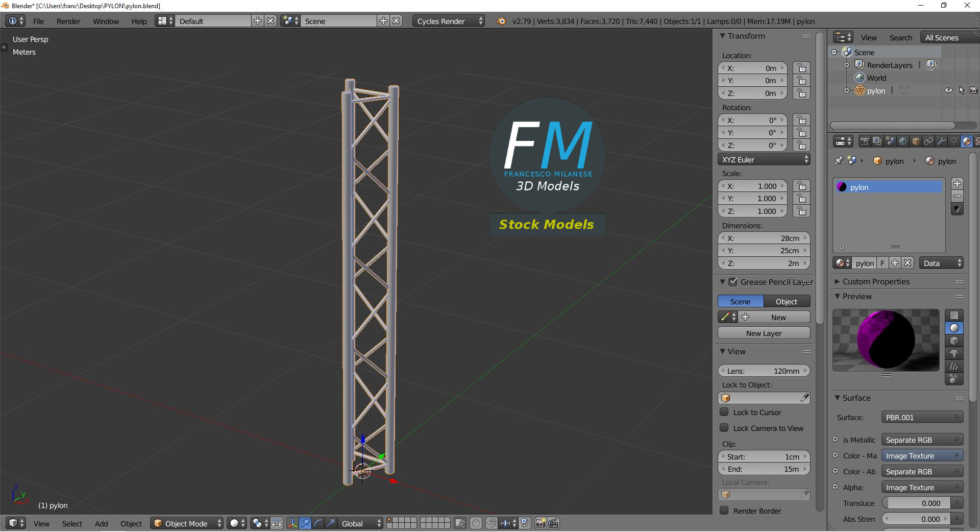Screen dimensions: 980x532
Task: Click the is Metallic Separate RGB button
Action: tap(922, 440)
